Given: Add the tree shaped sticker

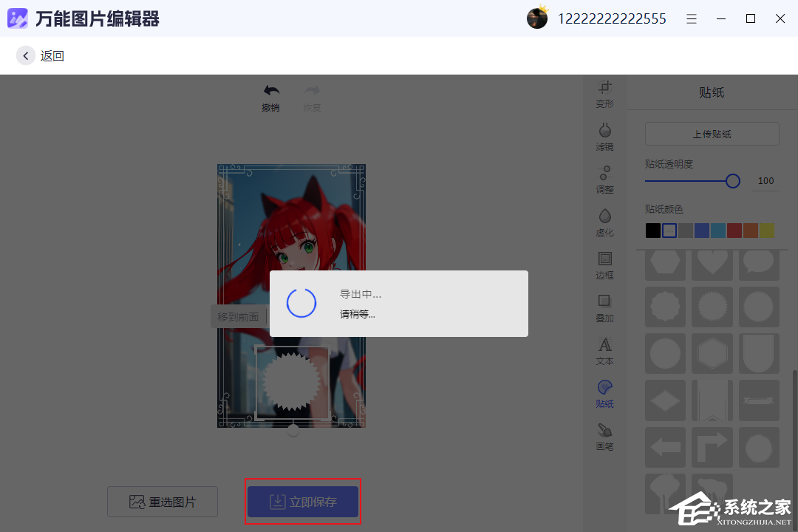Looking at the screenshot, I should (665, 494).
